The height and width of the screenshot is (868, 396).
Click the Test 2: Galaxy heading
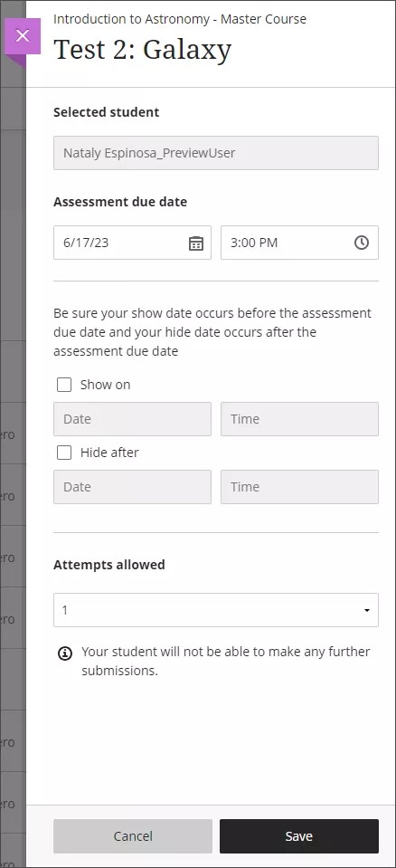pos(142,51)
